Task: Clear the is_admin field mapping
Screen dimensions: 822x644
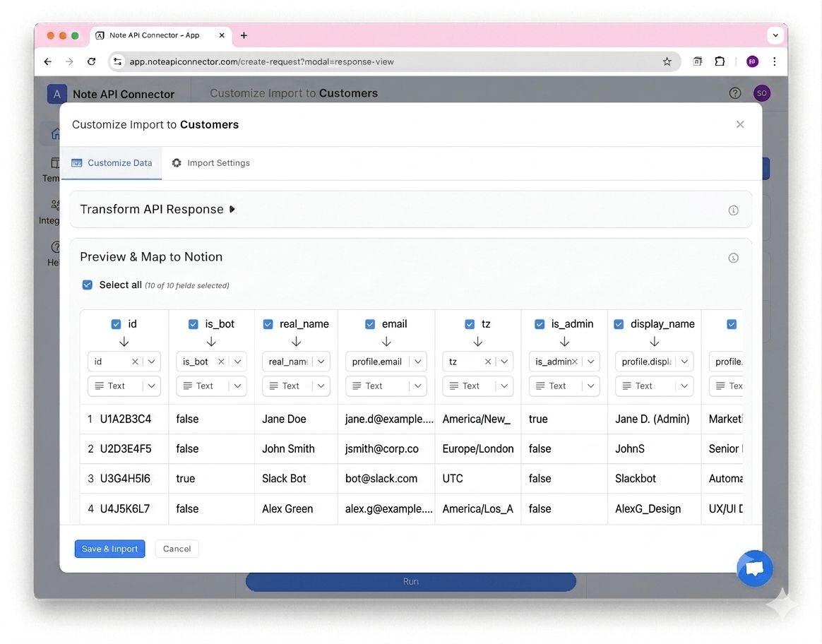Action: (x=575, y=362)
